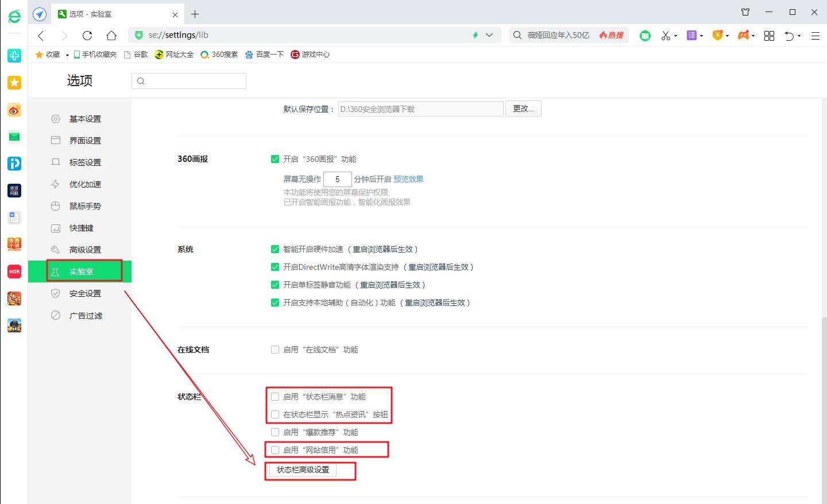Image resolution: width=827 pixels, height=504 pixels.
Task: Open the app grid launcher icon
Action: (x=769, y=35)
